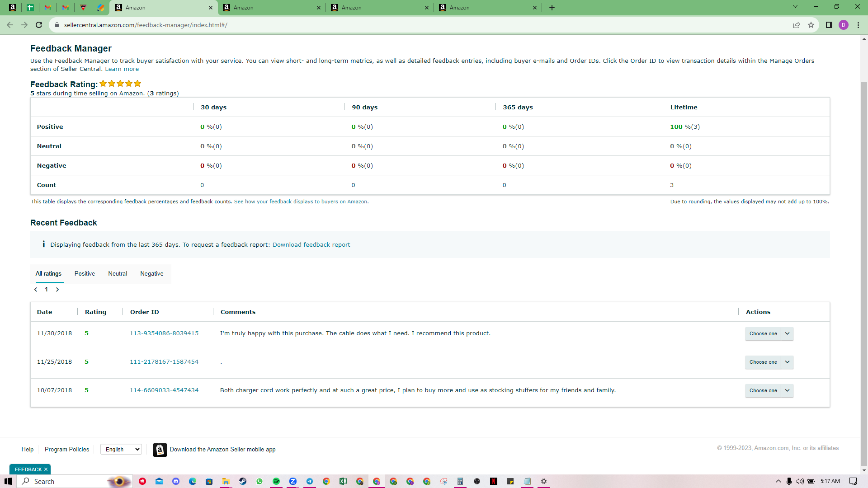Screen dimensions: 868x488
Task: Share this page using the share icon
Action: [797, 25]
